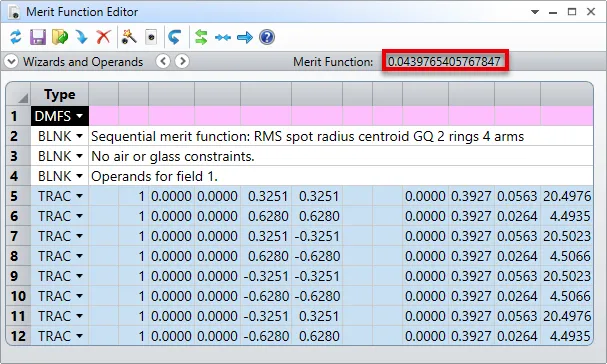Open the Optimization Wizard magic wand icon
The height and width of the screenshot is (364, 607).
point(129,37)
